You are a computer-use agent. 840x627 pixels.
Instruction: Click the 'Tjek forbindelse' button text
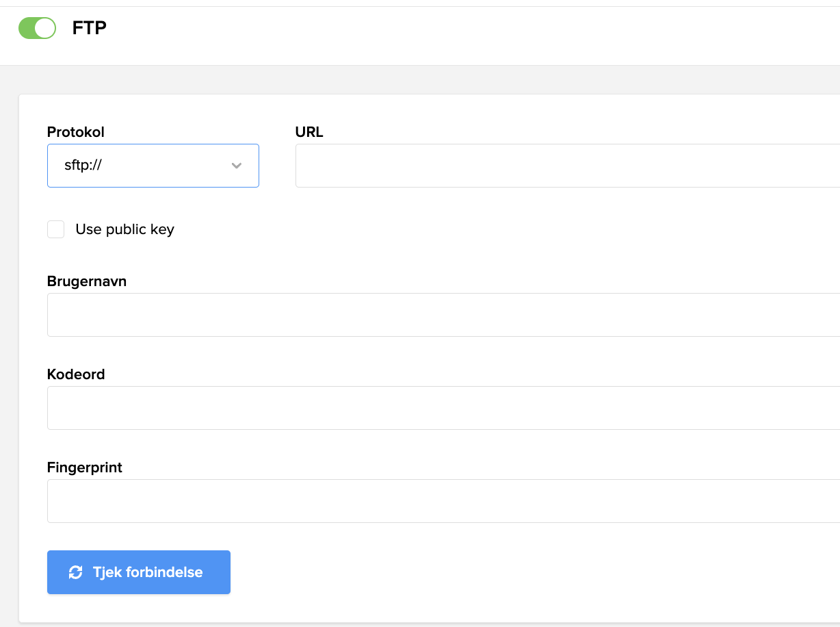[148, 572]
